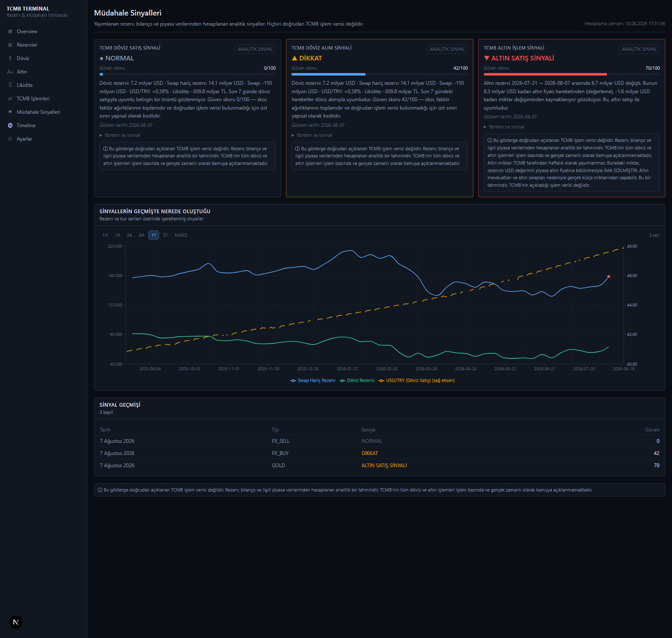
Task: Select the Döviz dollar icon
Action: 10,58
